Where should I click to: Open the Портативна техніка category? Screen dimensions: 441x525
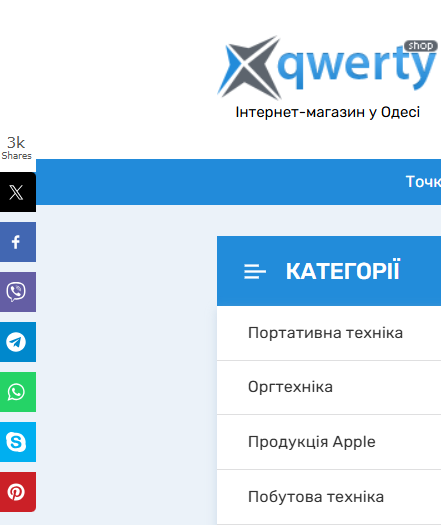click(x=329, y=333)
